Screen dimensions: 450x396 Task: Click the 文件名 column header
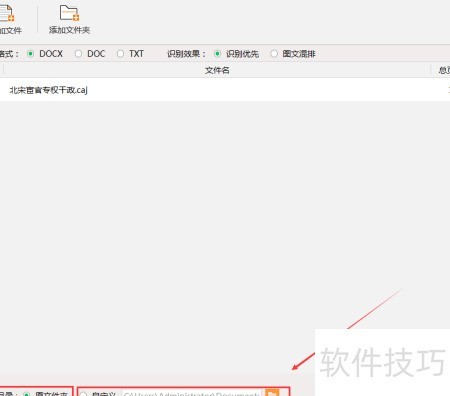coord(217,70)
